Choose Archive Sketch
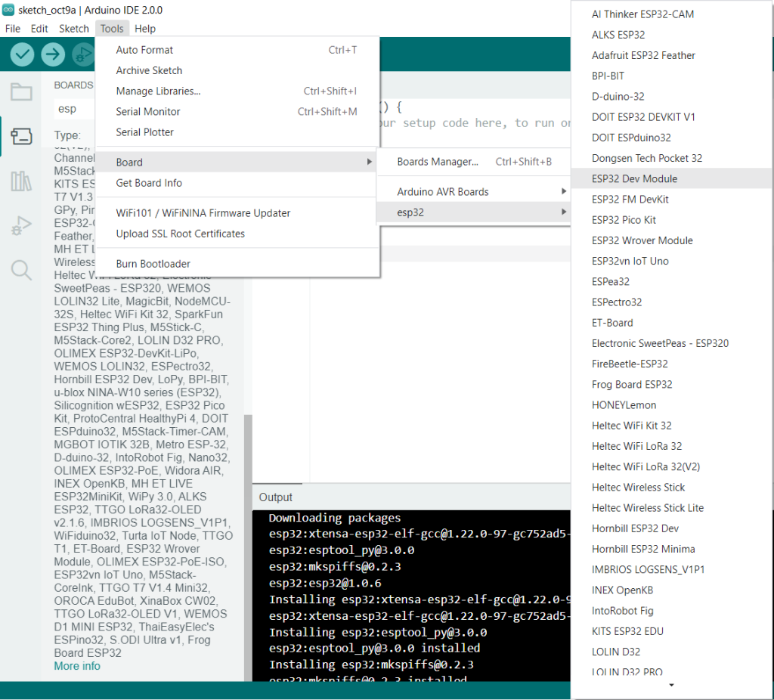 point(237,70)
